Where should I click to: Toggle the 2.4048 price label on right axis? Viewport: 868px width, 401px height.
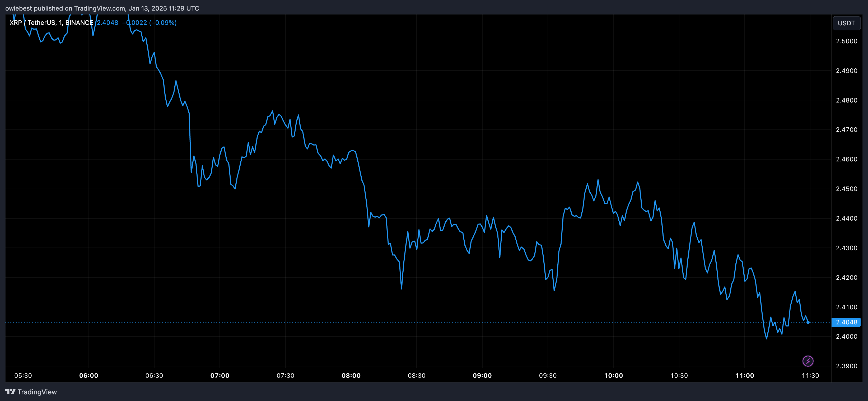[846, 322]
